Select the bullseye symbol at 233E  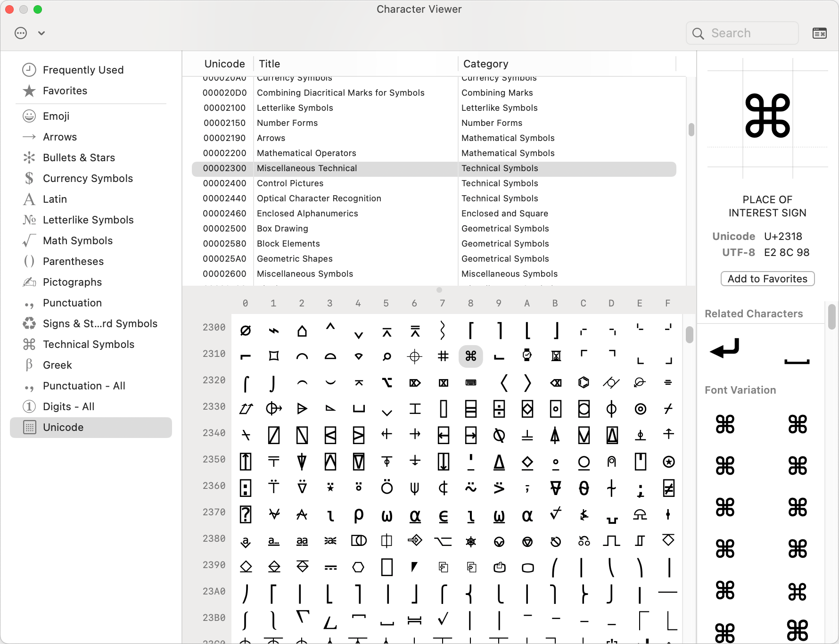[x=640, y=409]
